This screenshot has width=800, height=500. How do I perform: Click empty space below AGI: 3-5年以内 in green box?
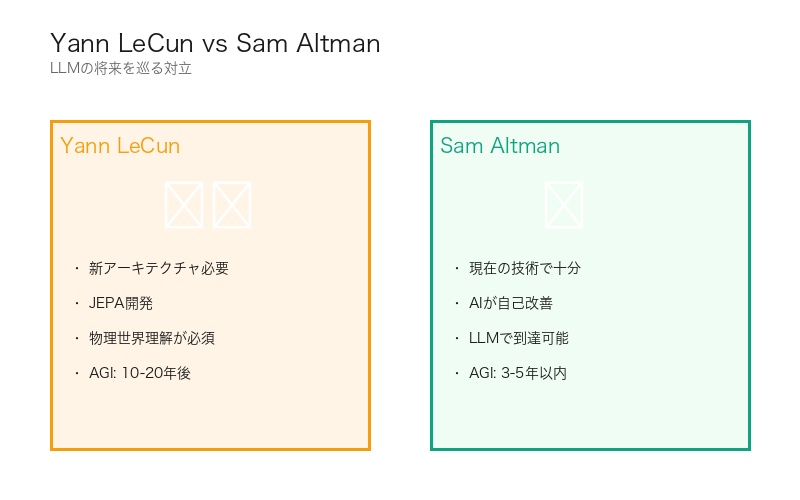pyautogui.click(x=590, y=415)
